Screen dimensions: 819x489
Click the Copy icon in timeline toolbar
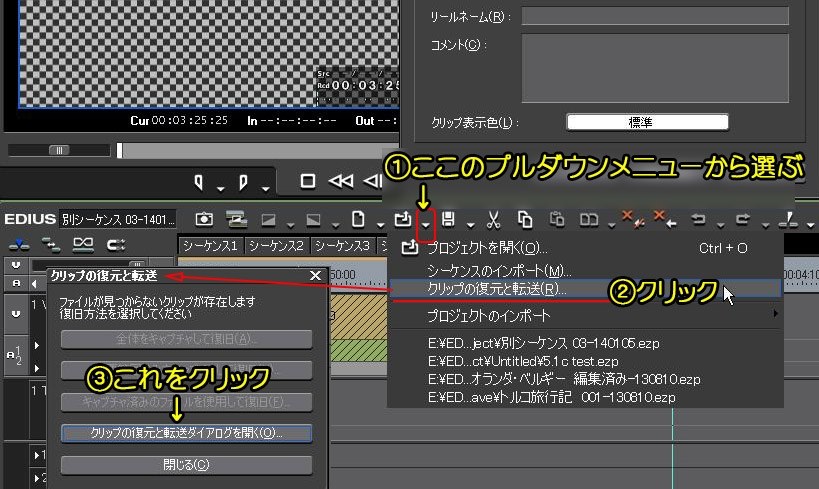point(524,220)
